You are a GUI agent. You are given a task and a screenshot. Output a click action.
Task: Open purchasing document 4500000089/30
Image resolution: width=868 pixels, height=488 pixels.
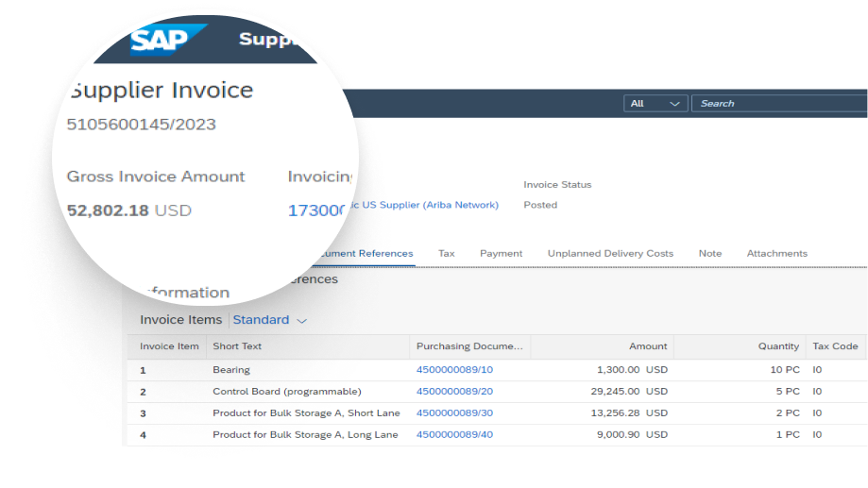(x=454, y=412)
